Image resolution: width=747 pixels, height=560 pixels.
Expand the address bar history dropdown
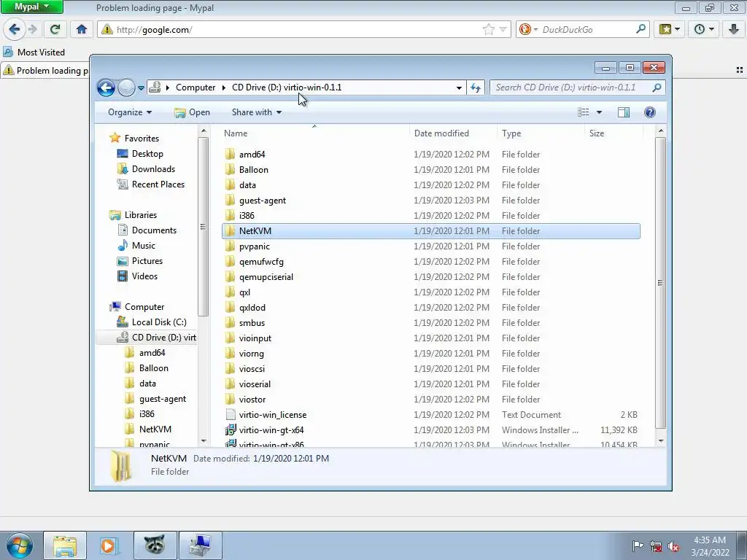pos(459,87)
